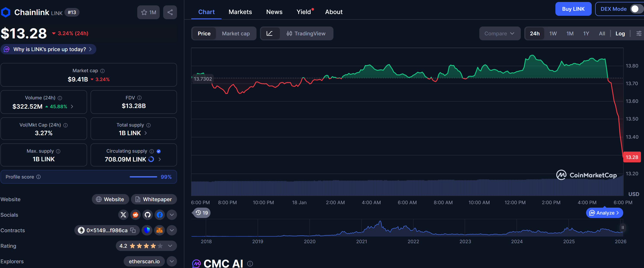Open the X (Twitter) social link
This screenshot has width=644, height=268.
click(123, 215)
